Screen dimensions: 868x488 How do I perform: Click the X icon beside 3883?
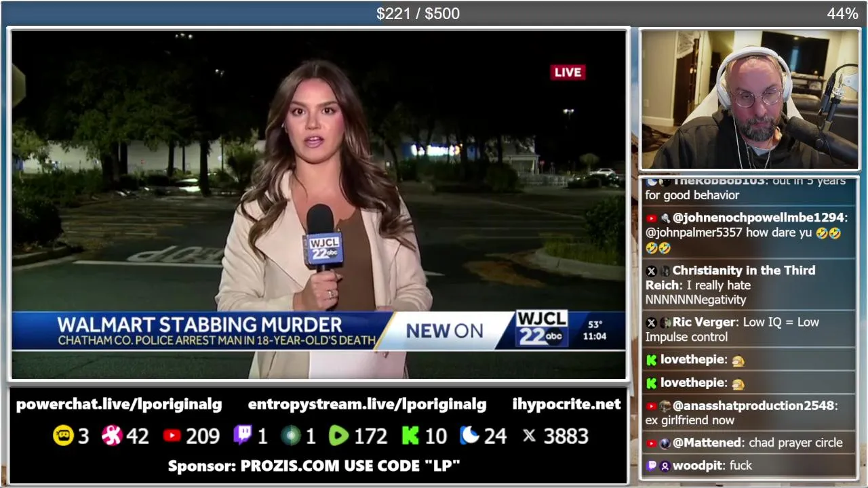coord(529,436)
